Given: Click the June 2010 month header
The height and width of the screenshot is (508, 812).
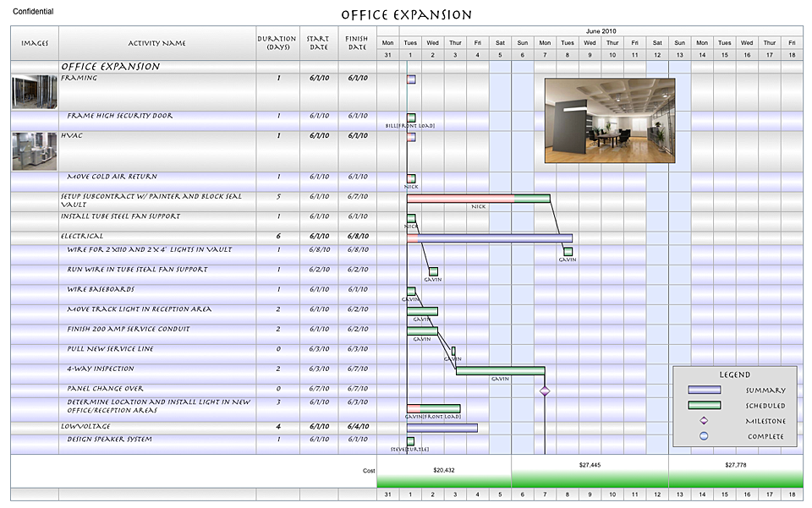Looking at the screenshot, I should (601, 30).
